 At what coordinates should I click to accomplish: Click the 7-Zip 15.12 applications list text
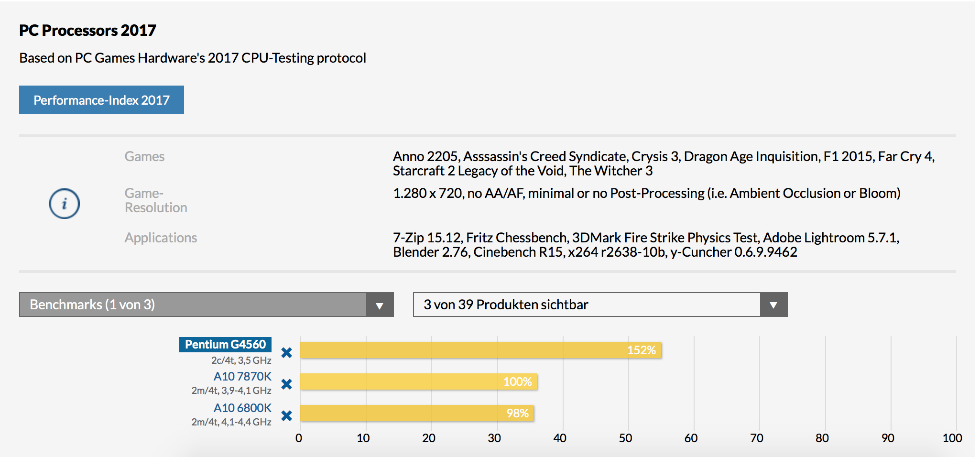[646, 245]
